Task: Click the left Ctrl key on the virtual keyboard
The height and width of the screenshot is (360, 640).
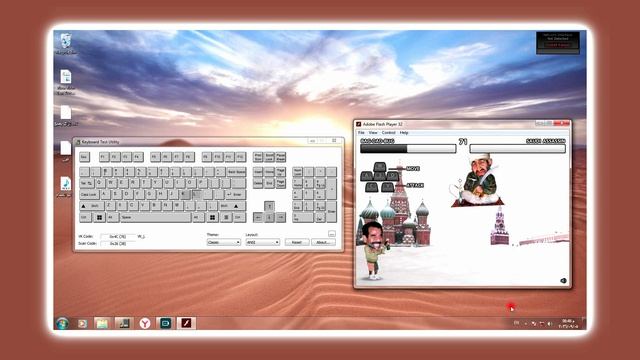Action: pos(85,218)
